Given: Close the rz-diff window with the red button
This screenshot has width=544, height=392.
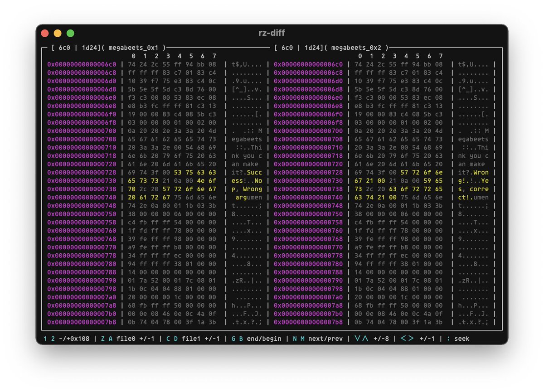Looking at the screenshot, I should [x=45, y=33].
